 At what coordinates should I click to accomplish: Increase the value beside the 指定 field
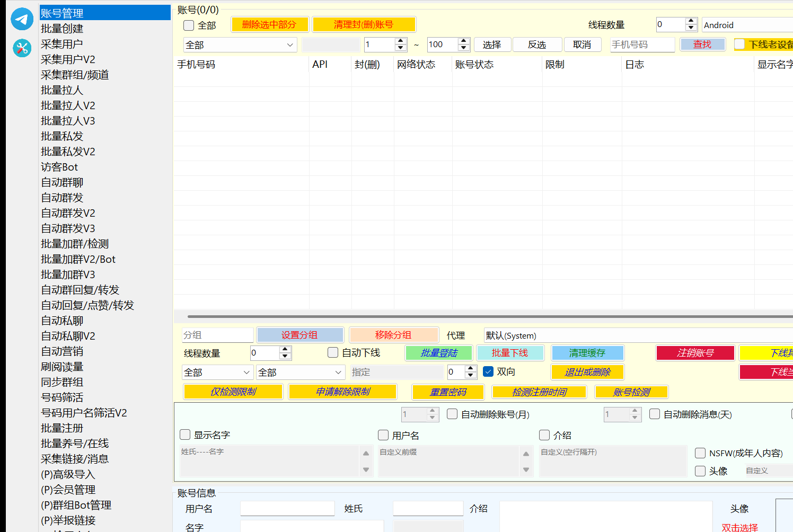(x=471, y=368)
